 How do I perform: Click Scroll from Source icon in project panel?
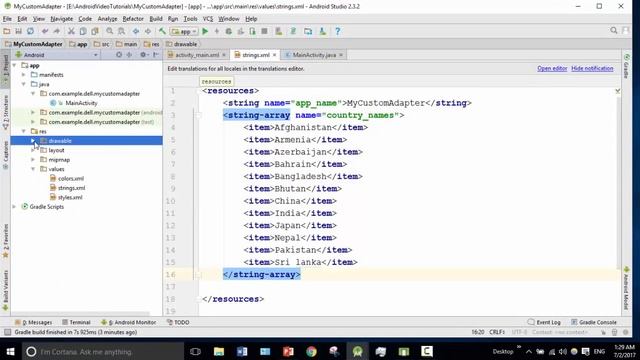(119, 55)
